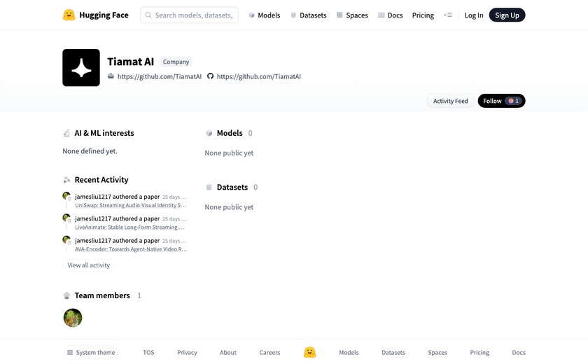Open team member tiger avatar
The image size is (588, 364).
(x=73, y=318)
